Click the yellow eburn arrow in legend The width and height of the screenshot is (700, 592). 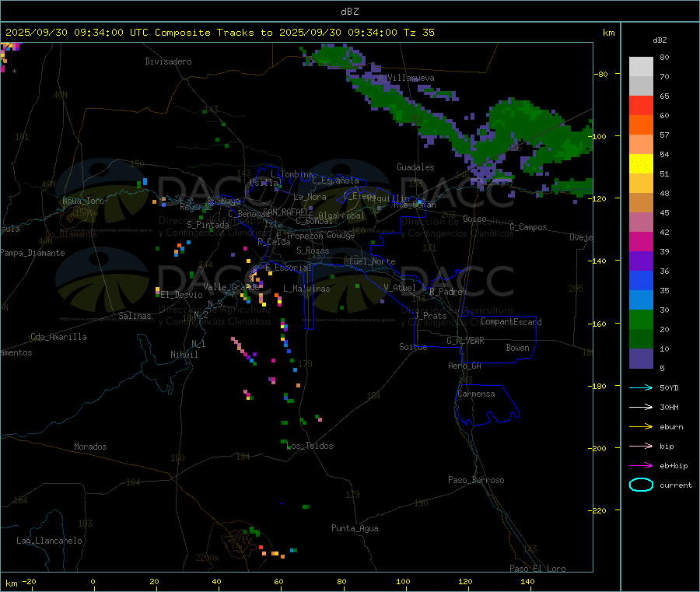point(641,426)
